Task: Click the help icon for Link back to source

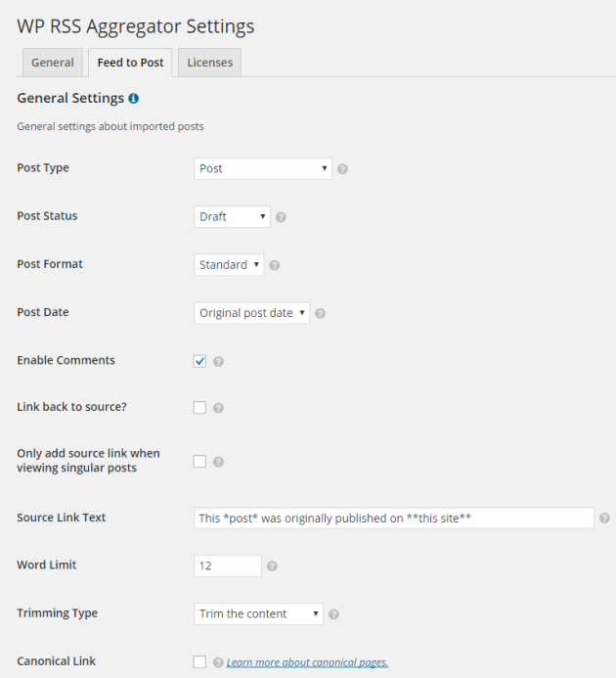Action: click(218, 408)
